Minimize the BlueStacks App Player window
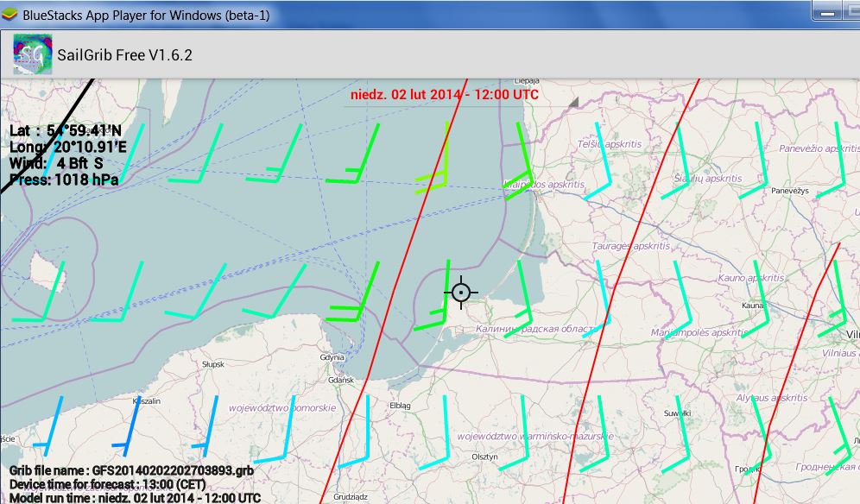Screen dimensions: 860x504 [x=827, y=12]
